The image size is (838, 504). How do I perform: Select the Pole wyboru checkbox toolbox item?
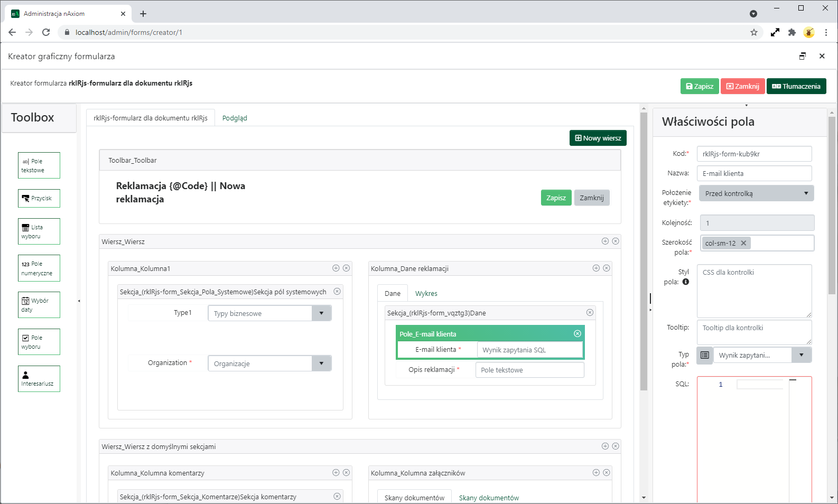pyautogui.click(x=39, y=342)
